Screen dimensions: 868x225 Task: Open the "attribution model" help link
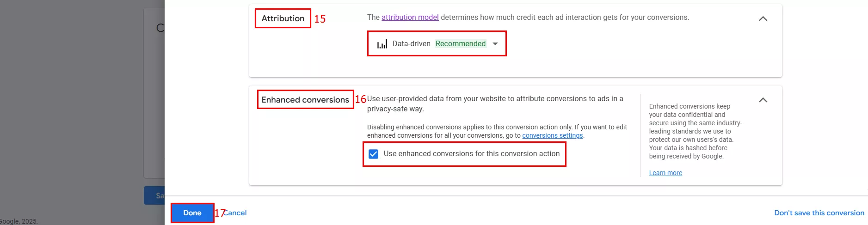tap(410, 18)
